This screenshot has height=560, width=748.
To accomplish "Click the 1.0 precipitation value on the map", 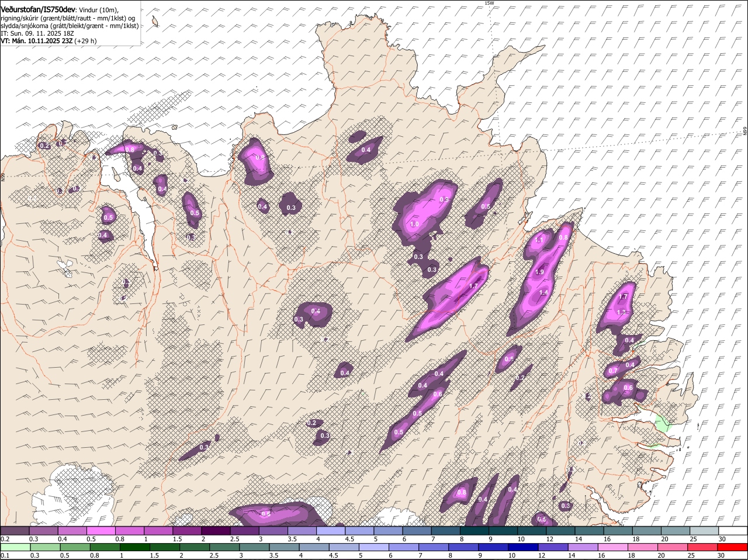I will point(415,224).
